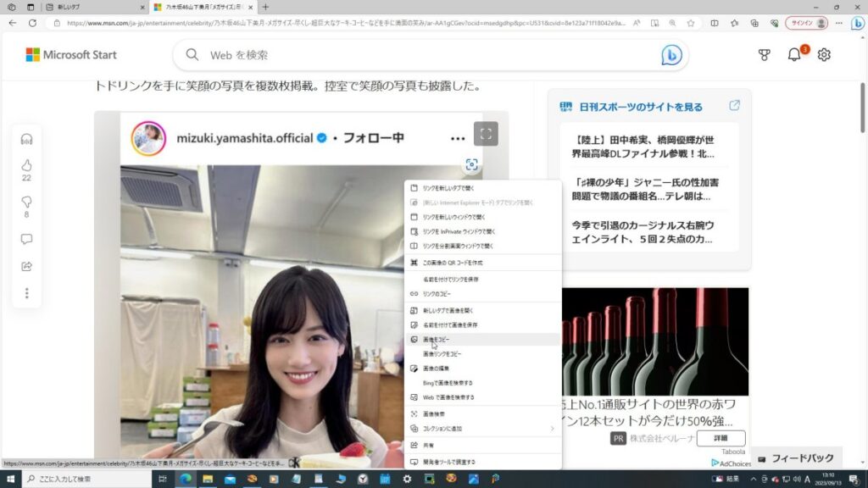
Task: Open 日刊スポーツのサイトを見る link
Action: pos(641,107)
